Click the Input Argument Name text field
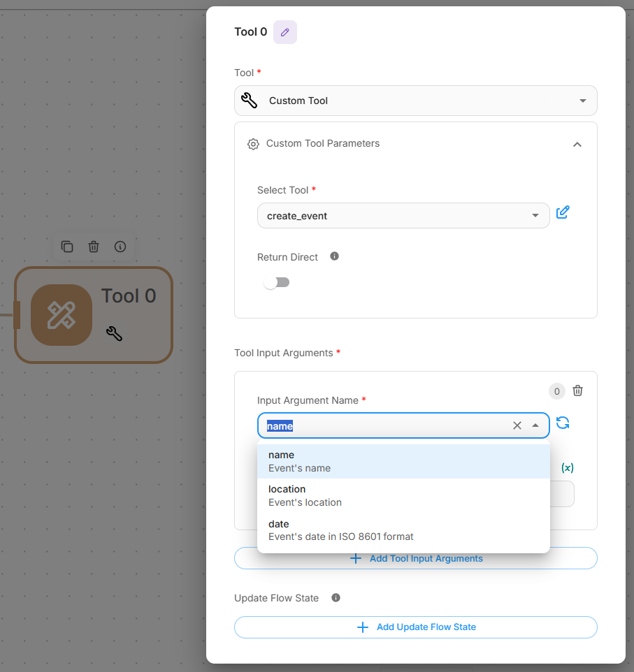This screenshot has height=672, width=634. pos(384,425)
